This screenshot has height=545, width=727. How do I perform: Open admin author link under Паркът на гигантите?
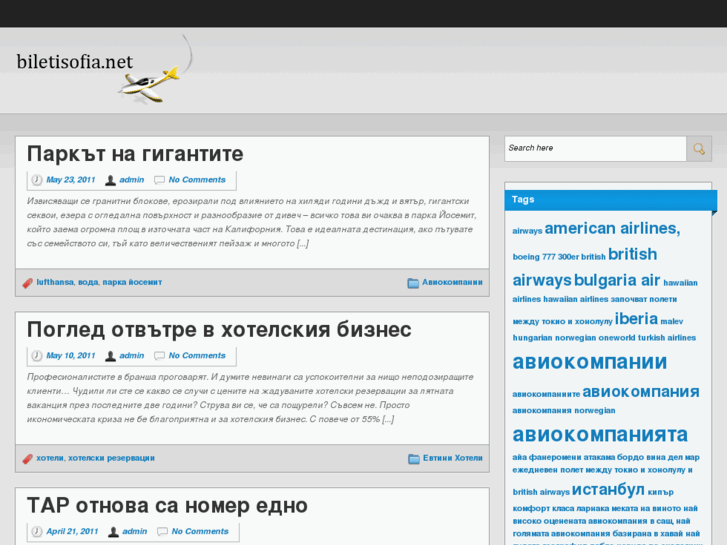[132, 180]
